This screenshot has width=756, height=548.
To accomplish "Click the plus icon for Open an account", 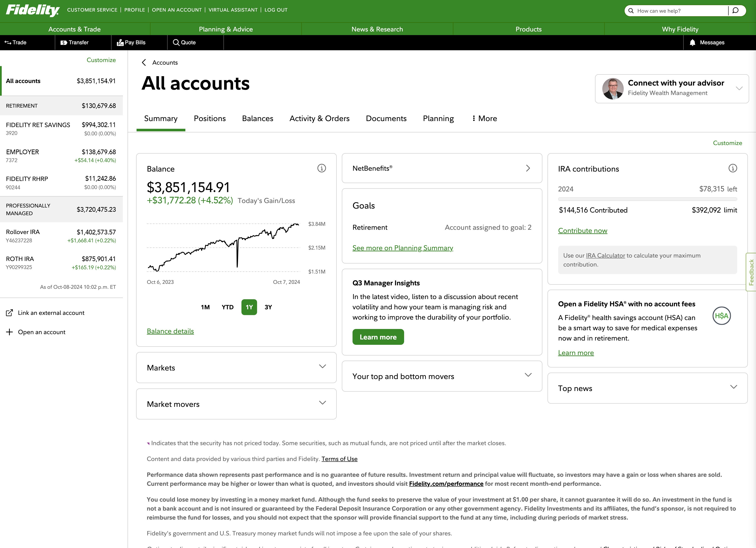I will (x=10, y=332).
